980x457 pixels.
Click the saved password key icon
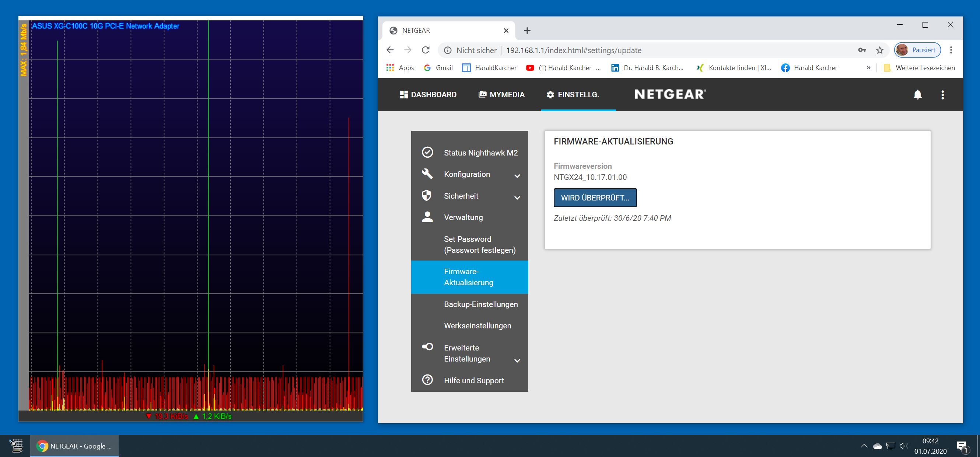[862, 50]
